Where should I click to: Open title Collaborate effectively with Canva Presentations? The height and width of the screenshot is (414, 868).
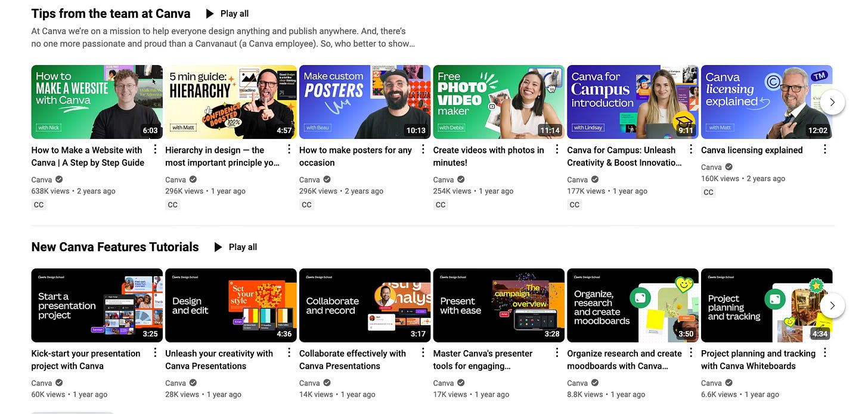(352, 360)
